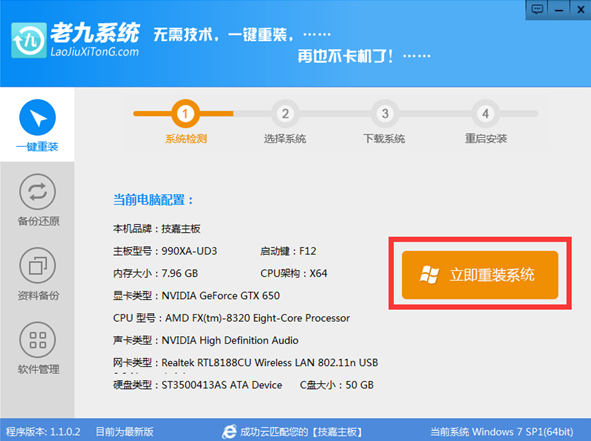This screenshot has width=591, height=441.
Task: Click 主板型号：990XA-UD3 line
Action: tap(165, 251)
